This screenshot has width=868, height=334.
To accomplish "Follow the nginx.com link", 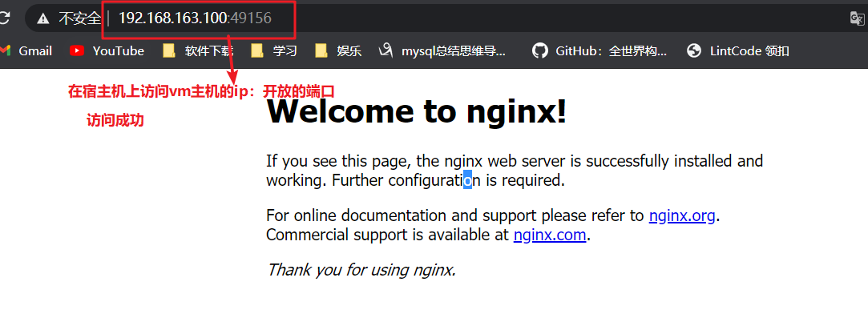I will [550, 235].
